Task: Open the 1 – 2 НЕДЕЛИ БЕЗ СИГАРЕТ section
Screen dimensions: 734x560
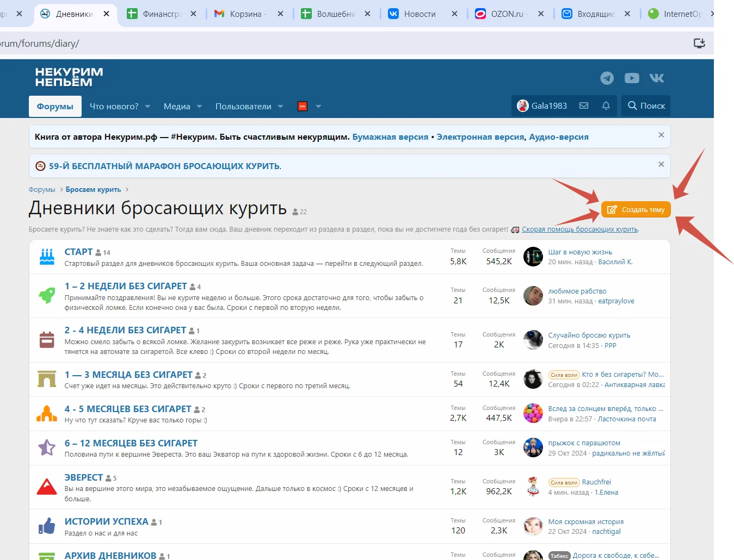Action: [126, 286]
